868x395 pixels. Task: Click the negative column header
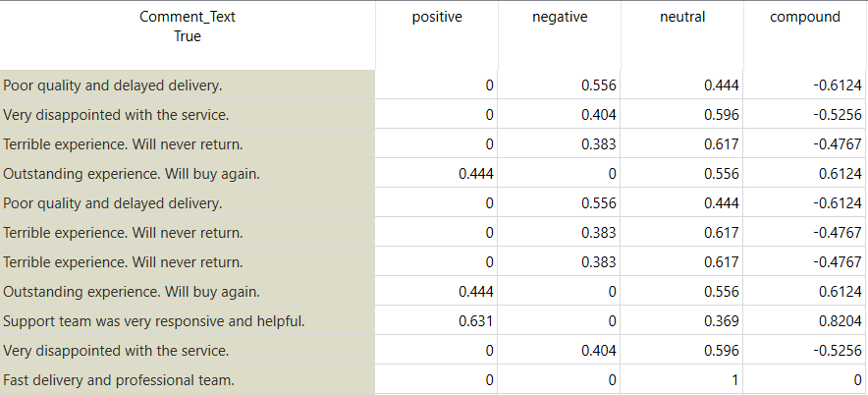click(x=560, y=17)
